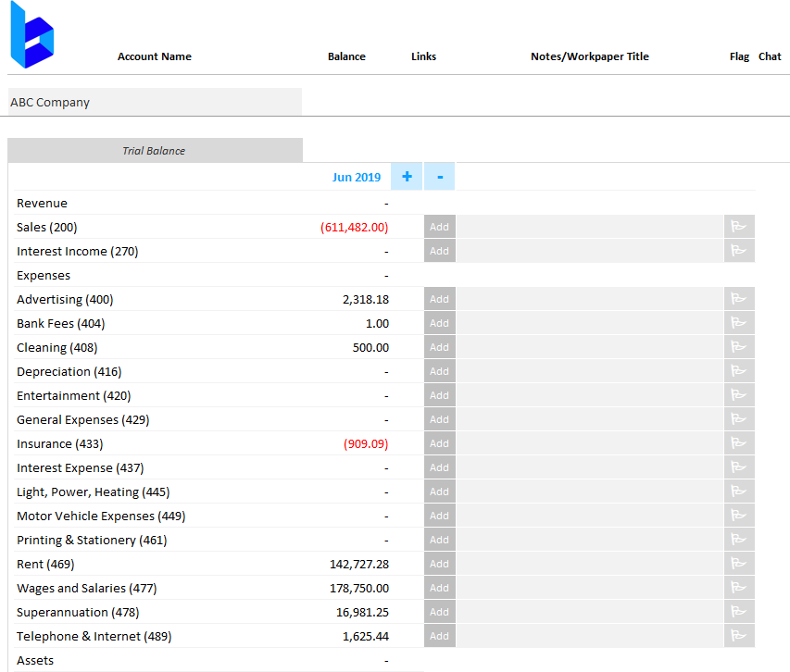Click the flag icon for Telephone & Internet
Viewport: 790px width, 672px height.
tap(738, 635)
